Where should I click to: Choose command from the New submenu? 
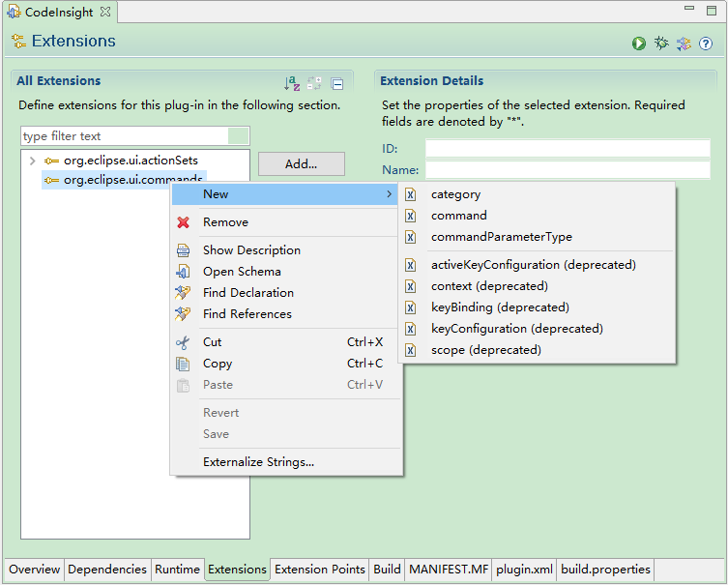[x=458, y=216]
